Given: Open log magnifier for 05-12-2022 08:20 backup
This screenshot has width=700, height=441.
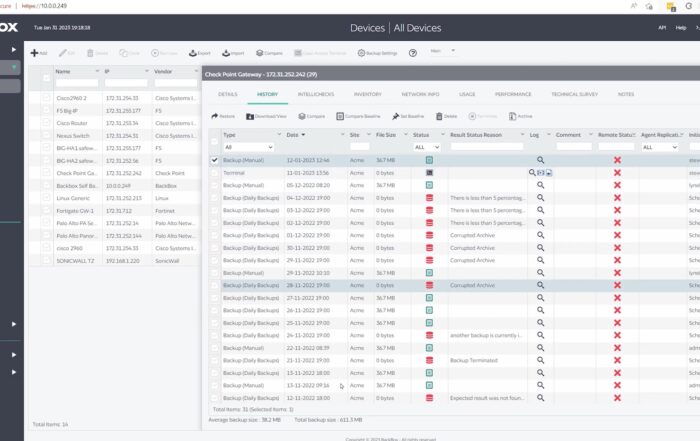Looking at the screenshot, I should click(x=541, y=185).
